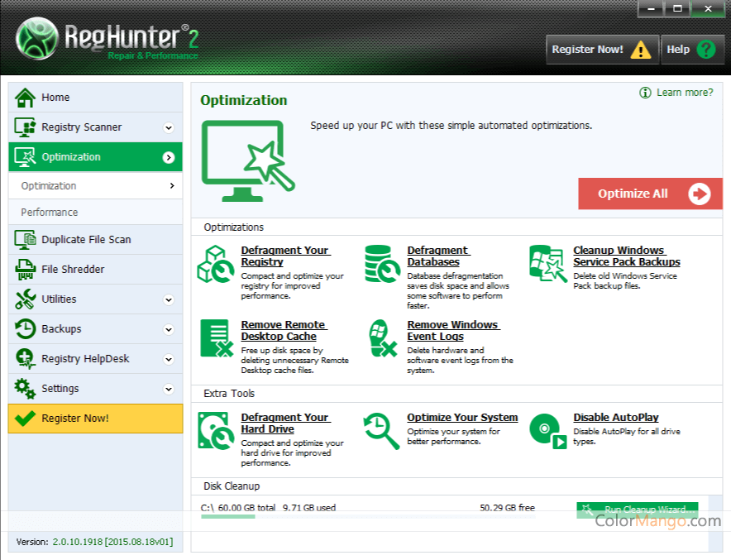Expand the Settings dropdown arrow
Screen dimensions: 731x560
(169, 390)
